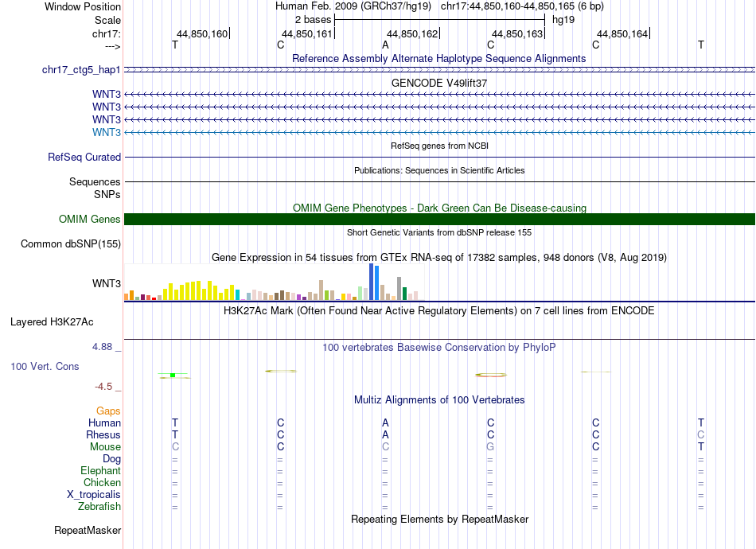
Task: Click tallest blue bar in GTEx chart
Action: (x=372, y=282)
